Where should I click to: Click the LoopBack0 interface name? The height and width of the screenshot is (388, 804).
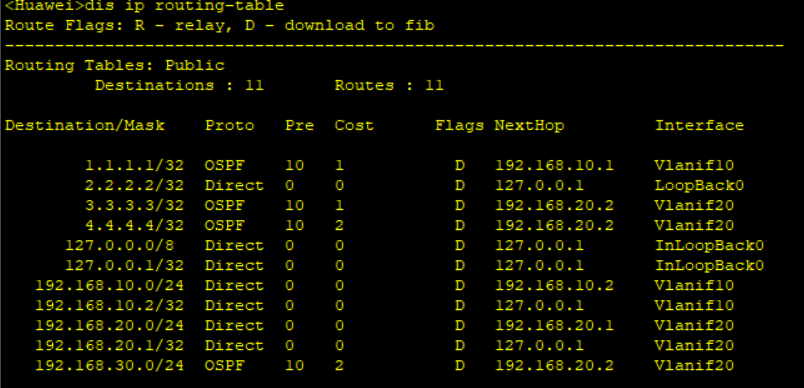point(699,186)
